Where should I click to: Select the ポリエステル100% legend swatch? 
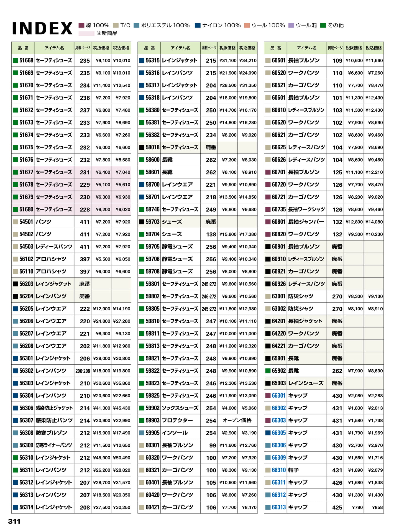click(136, 25)
